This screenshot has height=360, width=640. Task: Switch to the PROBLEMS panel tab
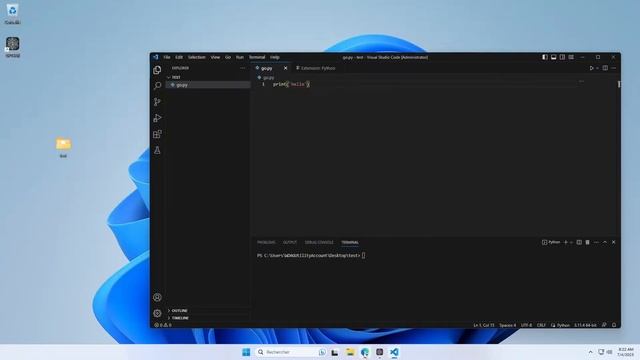(266, 242)
